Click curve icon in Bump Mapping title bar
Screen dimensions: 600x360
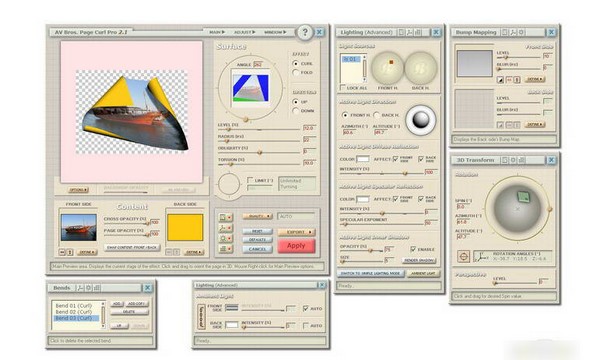coord(513,33)
